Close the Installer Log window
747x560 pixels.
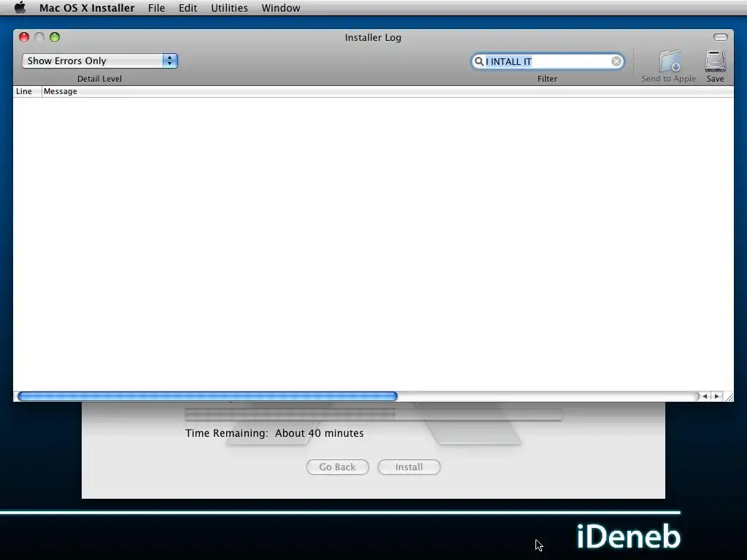click(x=24, y=37)
